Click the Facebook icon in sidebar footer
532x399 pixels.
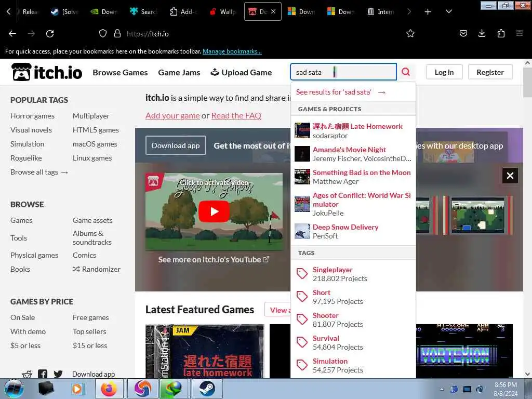pos(43,374)
